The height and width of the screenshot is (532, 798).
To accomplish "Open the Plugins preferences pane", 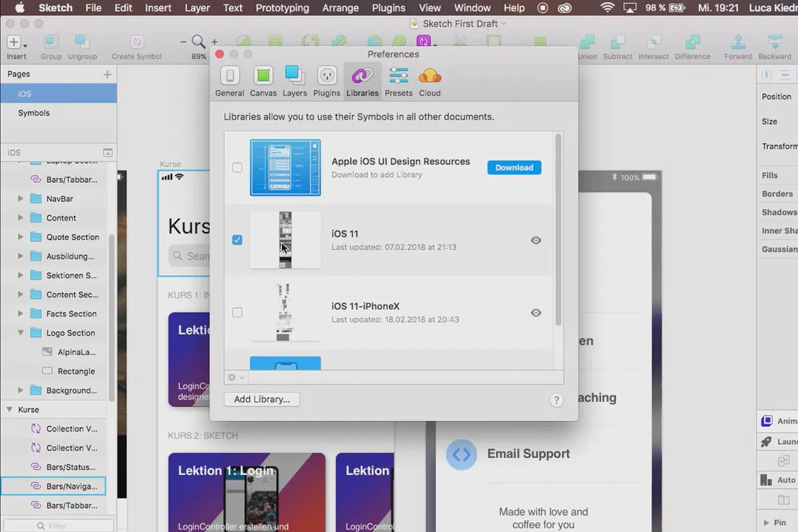I will point(327,81).
